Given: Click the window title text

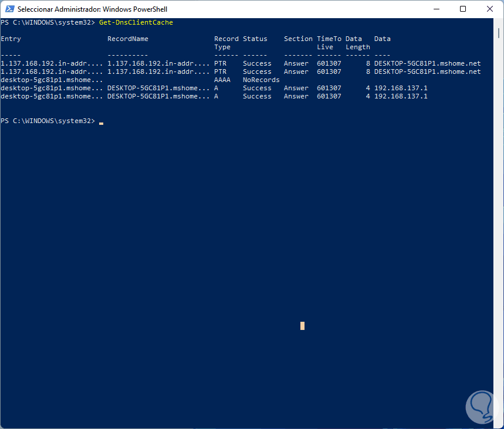Looking at the screenshot, I should (x=92, y=9).
